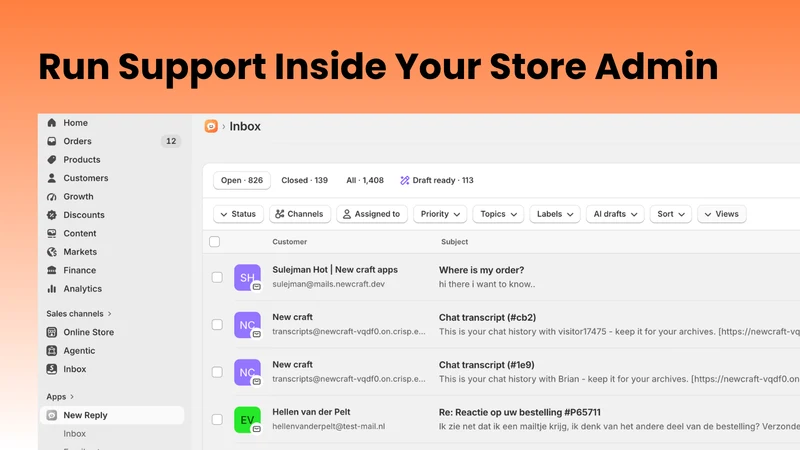
Task: Check the box for Hellen van der Pelt
Action: coord(217,419)
